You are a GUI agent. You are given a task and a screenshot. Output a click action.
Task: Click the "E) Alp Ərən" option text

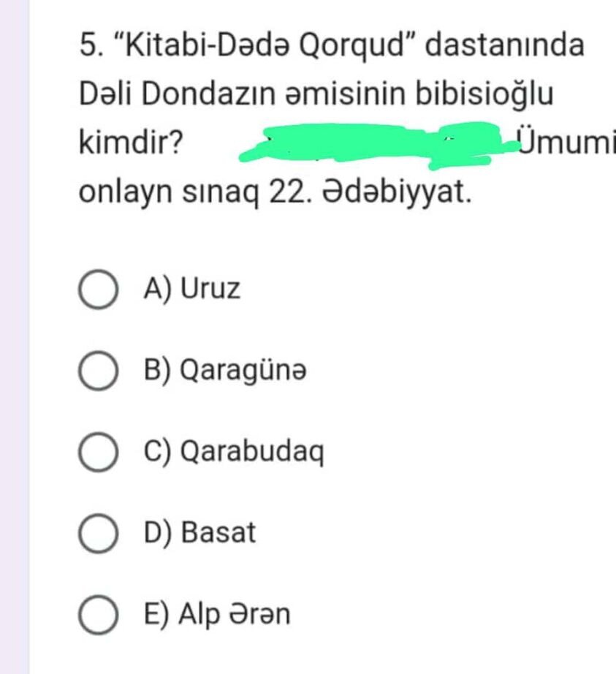(x=217, y=614)
